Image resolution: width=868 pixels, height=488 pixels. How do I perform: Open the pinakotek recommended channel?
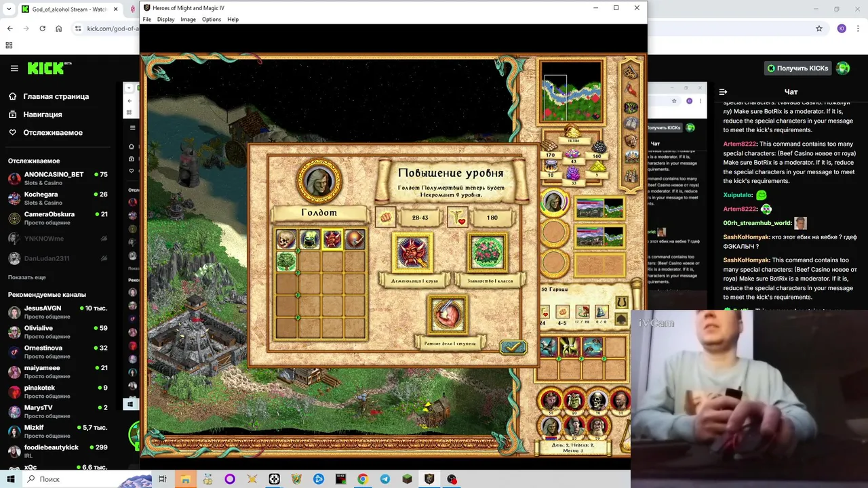[58, 391]
